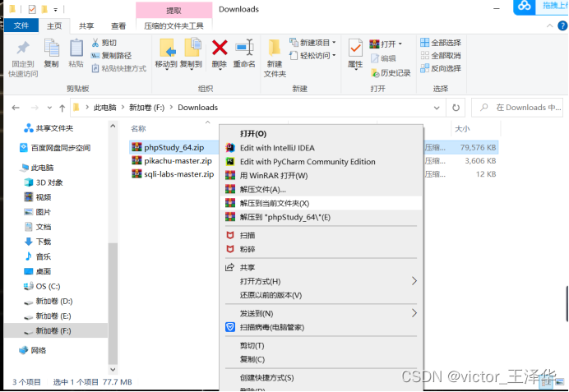Click Select none (全部取消)

[x=441, y=56]
